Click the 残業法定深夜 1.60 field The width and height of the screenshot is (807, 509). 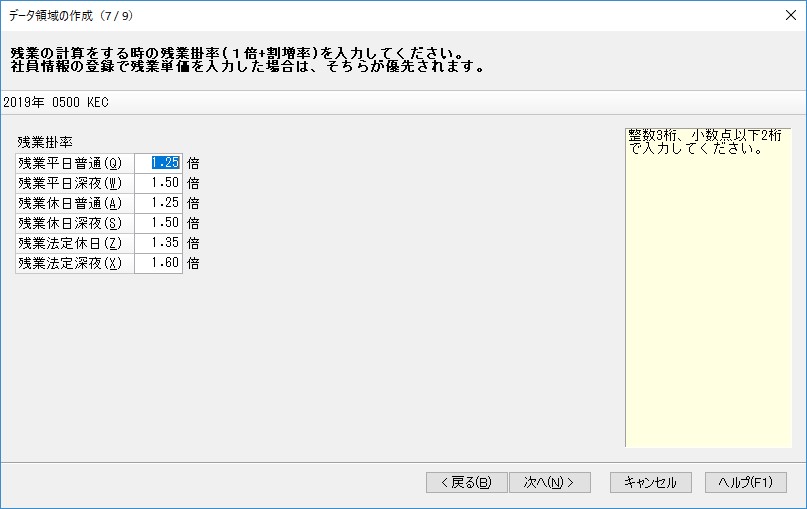coord(159,263)
